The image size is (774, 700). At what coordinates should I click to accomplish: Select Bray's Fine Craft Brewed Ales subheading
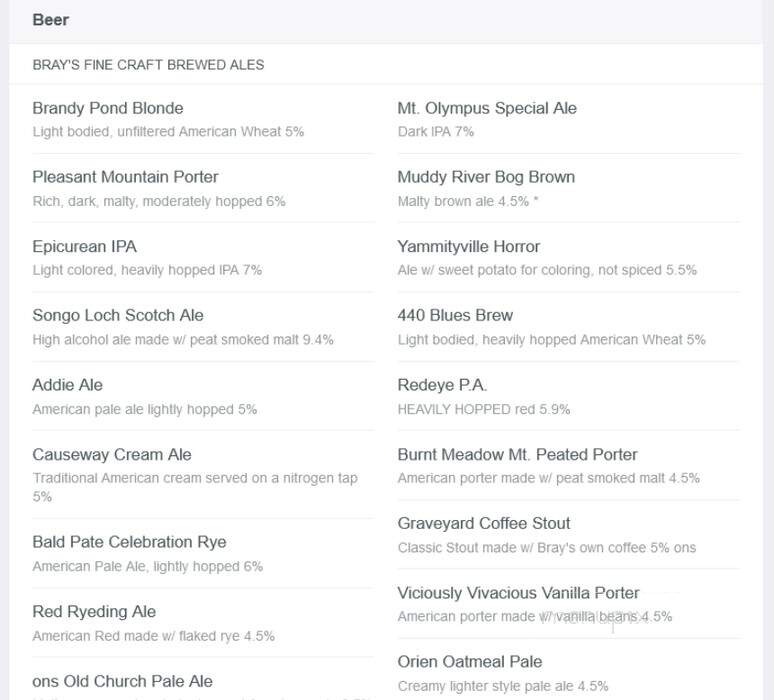(x=148, y=65)
